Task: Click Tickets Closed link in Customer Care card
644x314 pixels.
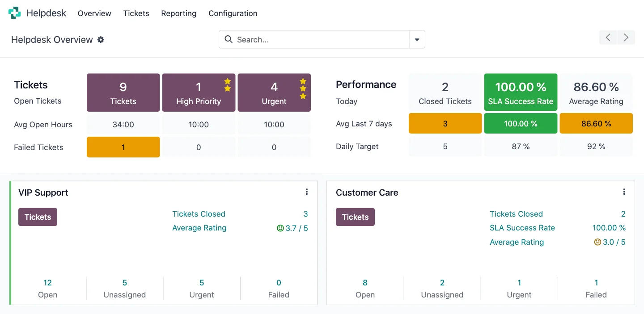Action: [x=516, y=214]
